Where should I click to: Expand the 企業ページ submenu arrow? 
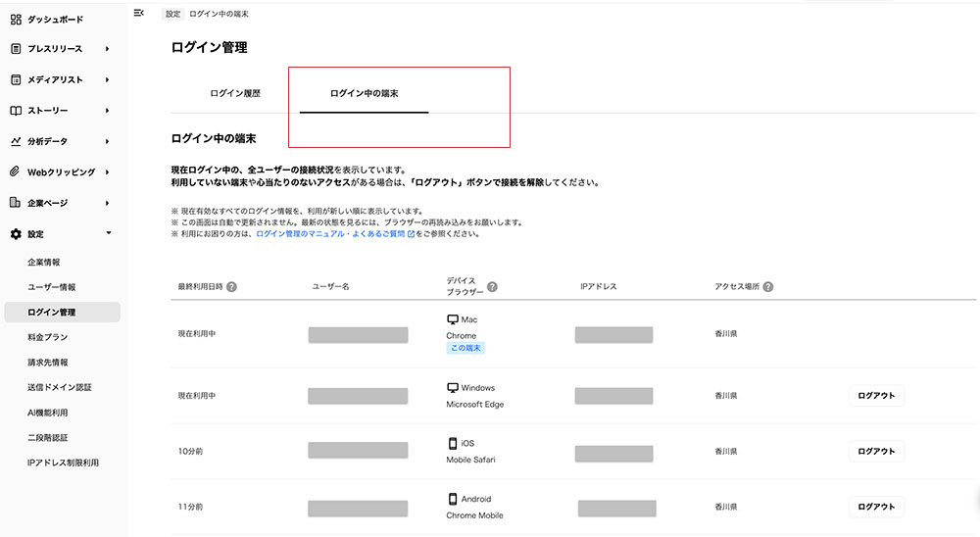(107, 203)
